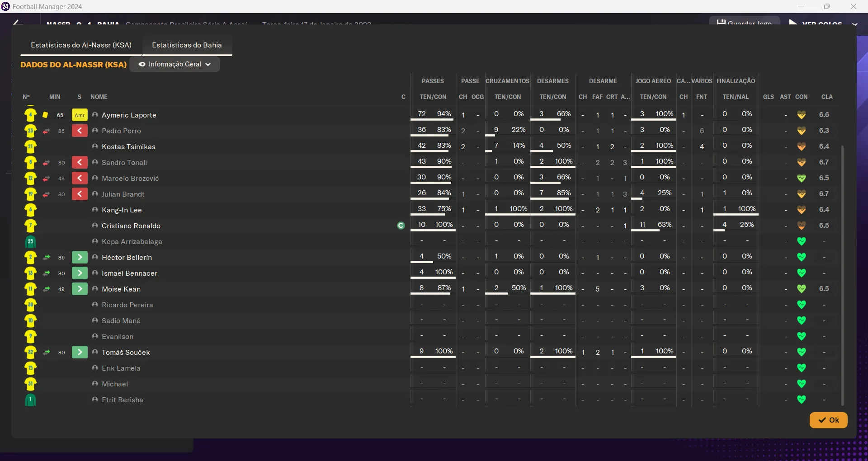
Task: Click Héctor Bellerín's green substituted-on arrow
Action: [80, 257]
